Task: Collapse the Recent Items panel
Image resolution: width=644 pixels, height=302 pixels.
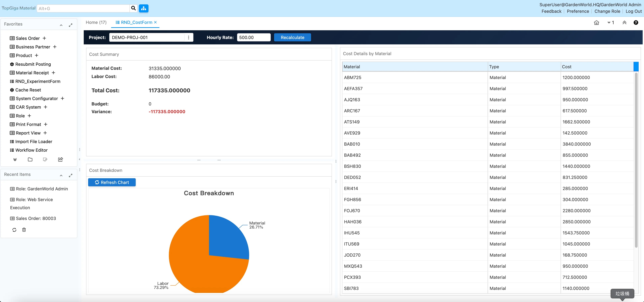Action: pyautogui.click(x=61, y=176)
